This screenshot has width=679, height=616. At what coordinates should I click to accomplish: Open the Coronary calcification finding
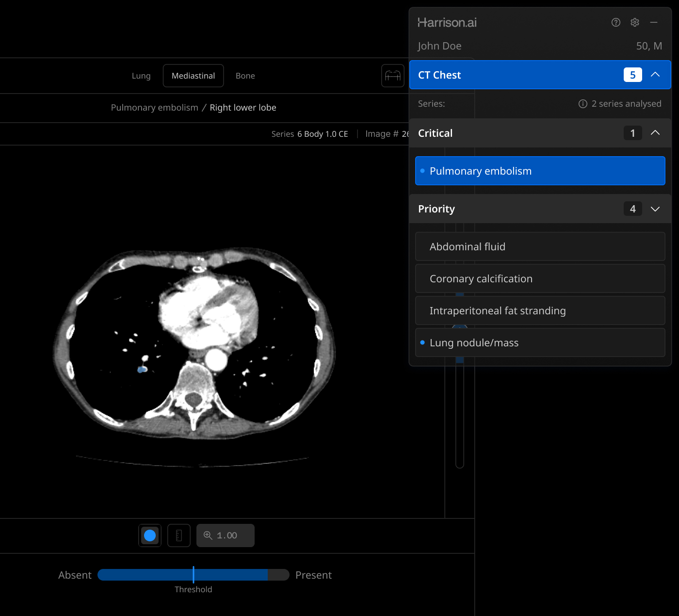(x=540, y=279)
